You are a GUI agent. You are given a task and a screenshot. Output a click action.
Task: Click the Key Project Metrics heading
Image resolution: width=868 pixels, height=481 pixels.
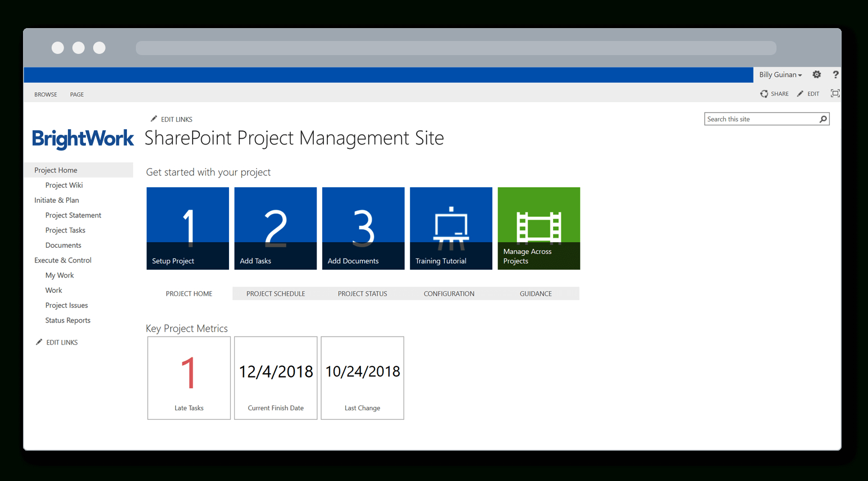tap(187, 329)
